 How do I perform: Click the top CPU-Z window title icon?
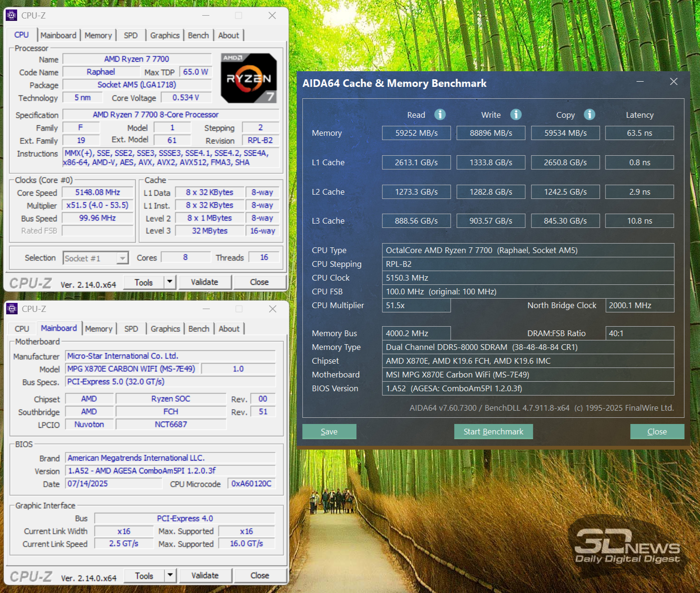tap(11, 16)
